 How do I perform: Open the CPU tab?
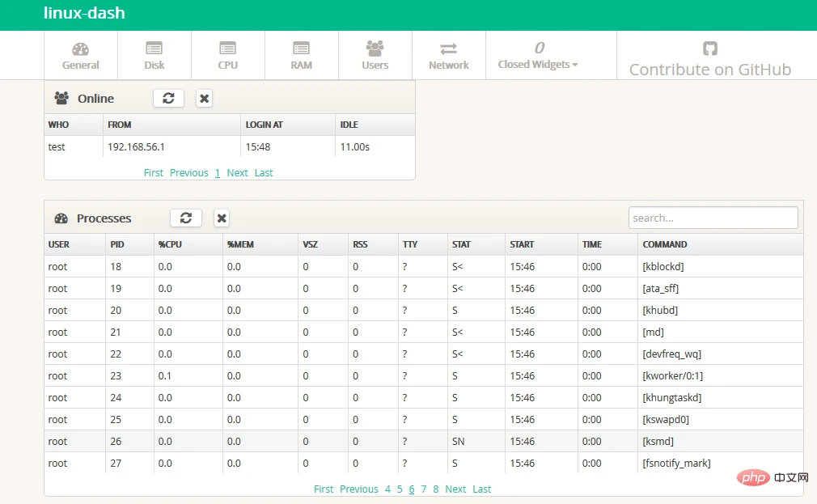(x=227, y=56)
